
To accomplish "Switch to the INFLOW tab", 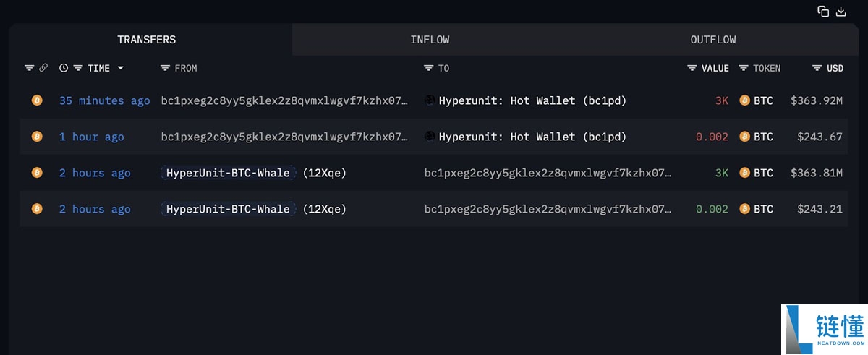I will pos(430,40).
